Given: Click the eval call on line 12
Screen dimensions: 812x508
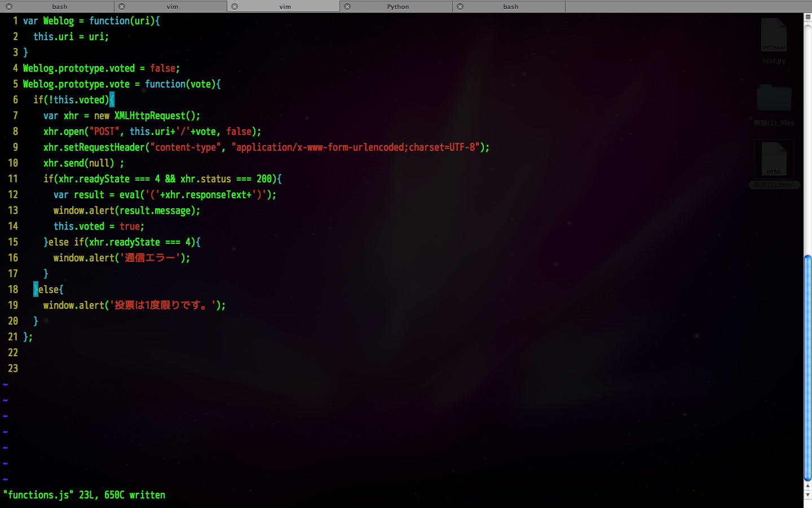Looking at the screenshot, I should pos(129,195).
